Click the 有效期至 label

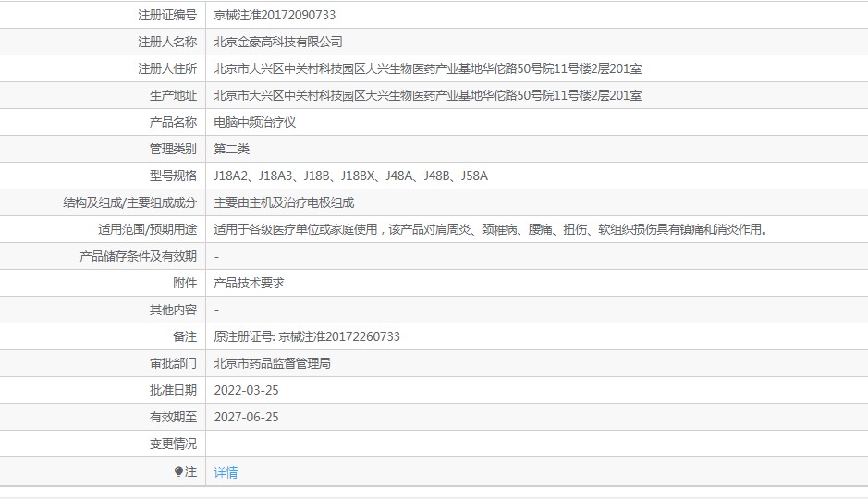pyautogui.click(x=173, y=417)
